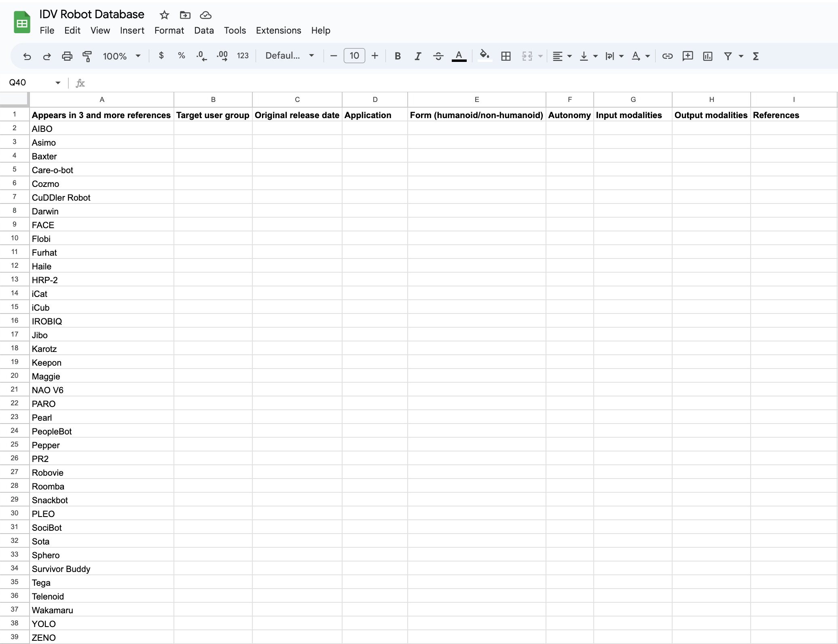Expand the font size dropdown showing 10
The width and height of the screenshot is (838, 644).
click(x=355, y=56)
